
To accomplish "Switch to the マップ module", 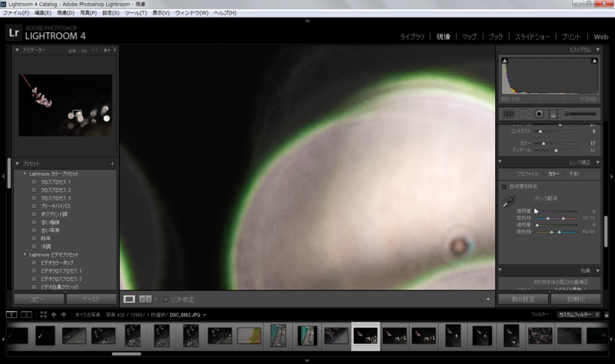I will click(x=469, y=37).
